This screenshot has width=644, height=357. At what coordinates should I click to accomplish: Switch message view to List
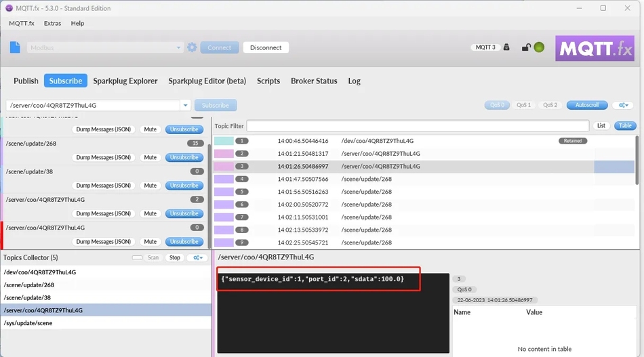tap(601, 125)
